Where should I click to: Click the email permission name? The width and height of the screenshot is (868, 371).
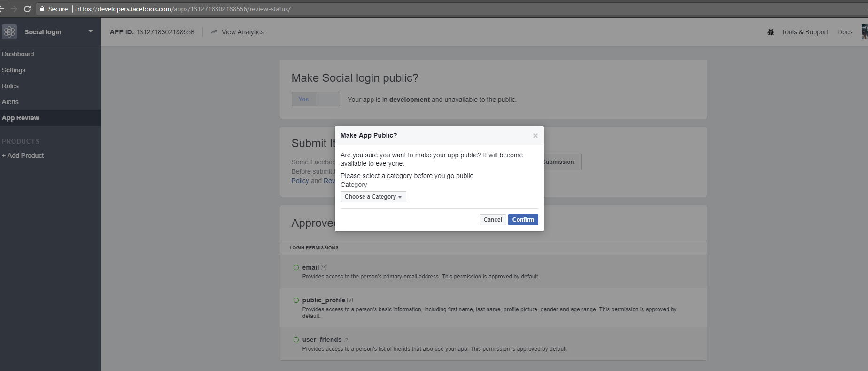[x=310, y=267]
